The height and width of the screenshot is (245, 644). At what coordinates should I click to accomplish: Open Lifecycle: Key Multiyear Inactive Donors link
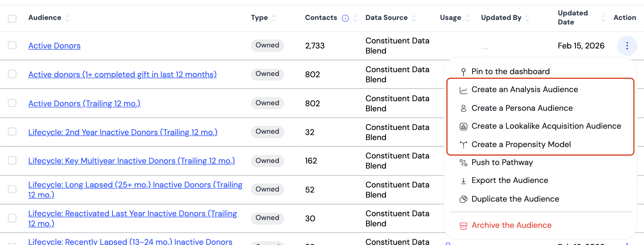point(131,161)
